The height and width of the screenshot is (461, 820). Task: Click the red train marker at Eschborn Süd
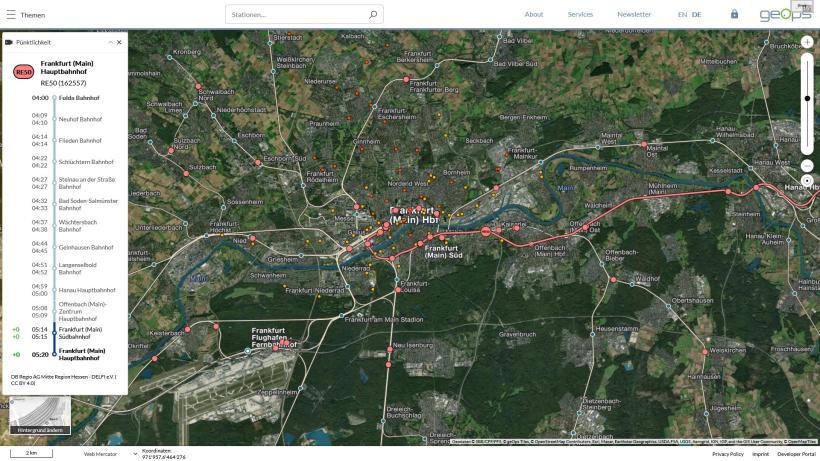click(x=258, y=163)
